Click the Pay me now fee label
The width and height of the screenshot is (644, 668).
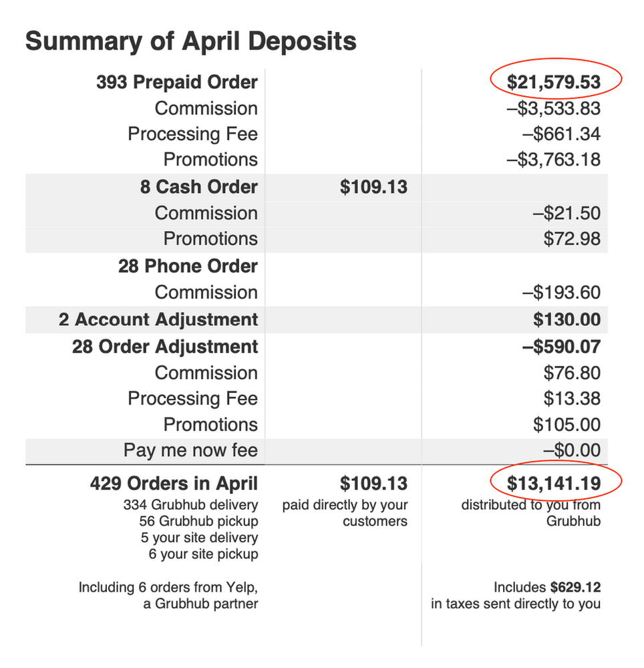pos(190,450)
